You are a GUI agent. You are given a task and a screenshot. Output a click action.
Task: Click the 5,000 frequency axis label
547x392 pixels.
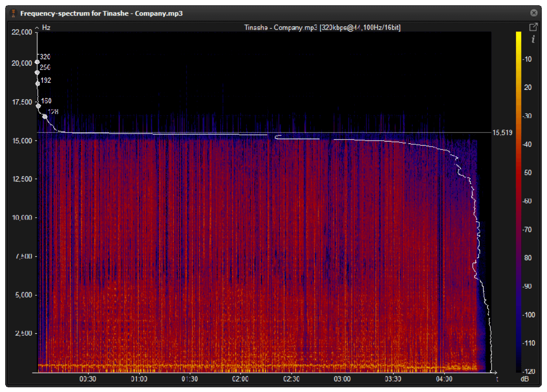click(24, 295)
